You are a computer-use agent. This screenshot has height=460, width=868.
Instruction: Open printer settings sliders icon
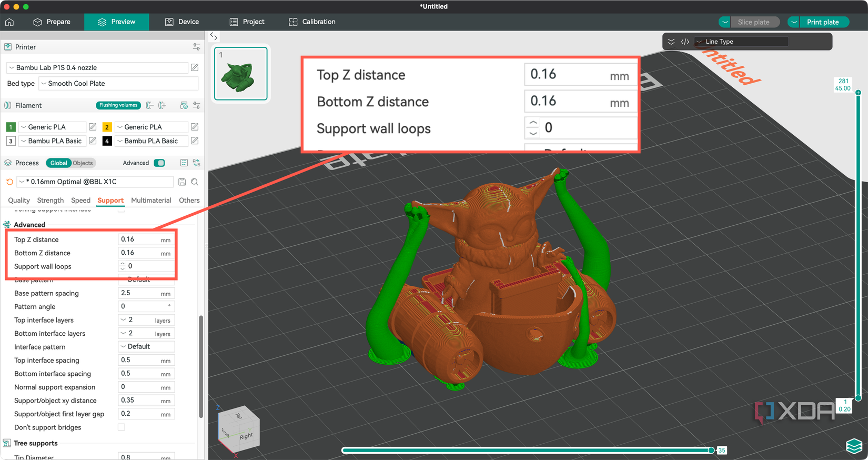pyautogui.click(x=196, y=47)
